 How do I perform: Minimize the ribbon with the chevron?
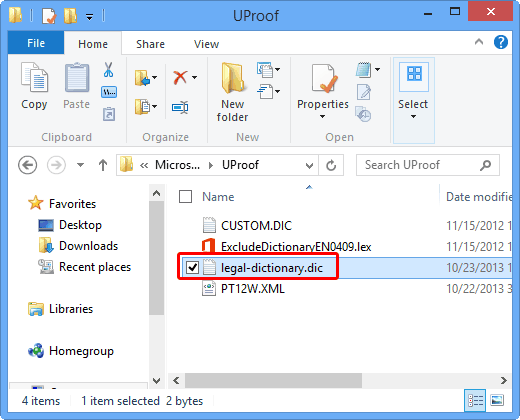tap(479, 42)
